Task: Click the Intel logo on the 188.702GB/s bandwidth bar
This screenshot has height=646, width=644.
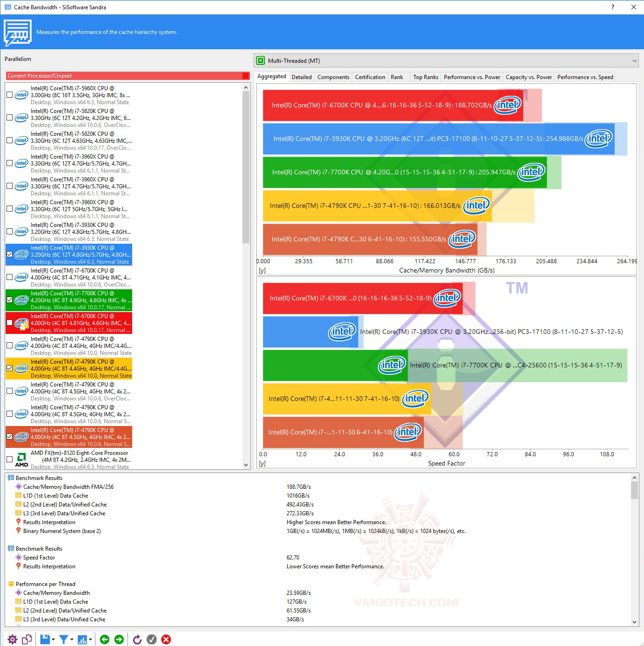Action: [x=508, y=105]
